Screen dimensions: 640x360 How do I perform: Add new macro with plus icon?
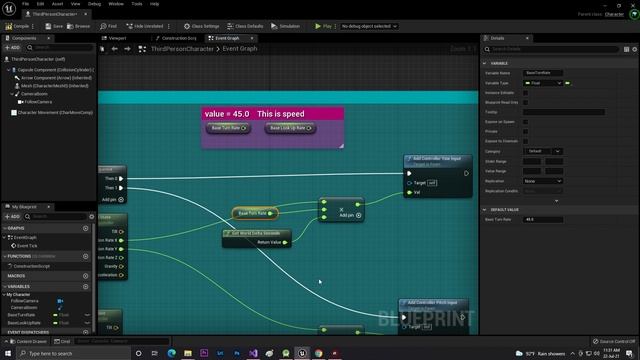point(85,276)
